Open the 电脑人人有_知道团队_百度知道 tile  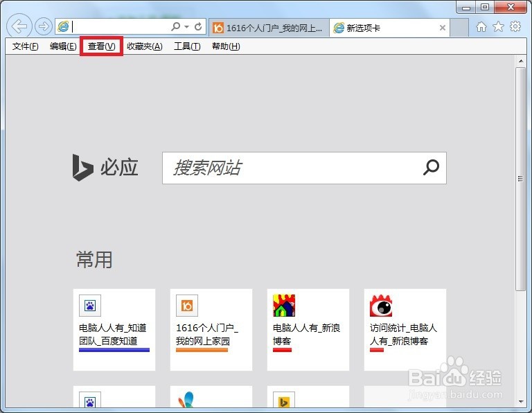tap(114, 330)
